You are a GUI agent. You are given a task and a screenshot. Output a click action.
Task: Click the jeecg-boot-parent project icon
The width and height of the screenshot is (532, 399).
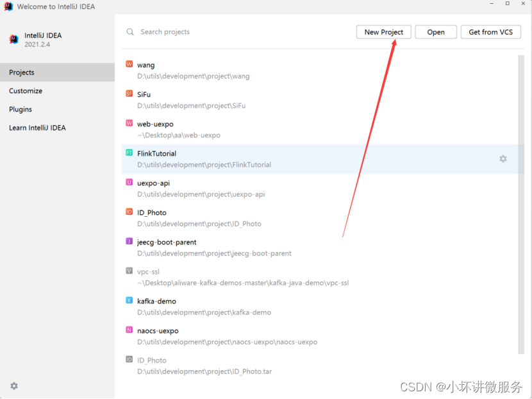tap(129, 241)
